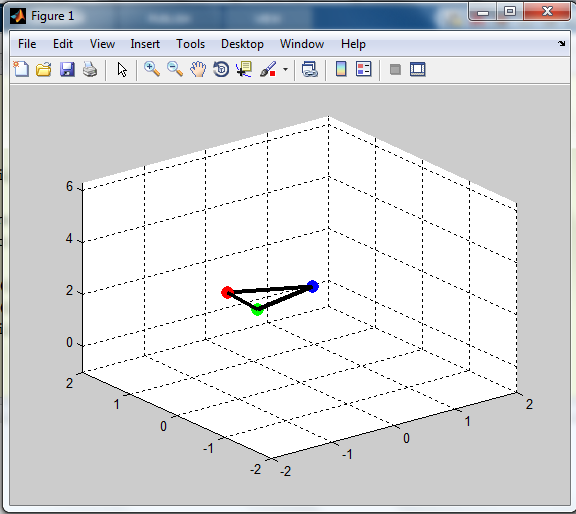Enable the Pan hand tool
The height and width of the screenshot is (514, 576).
[198, 69]
